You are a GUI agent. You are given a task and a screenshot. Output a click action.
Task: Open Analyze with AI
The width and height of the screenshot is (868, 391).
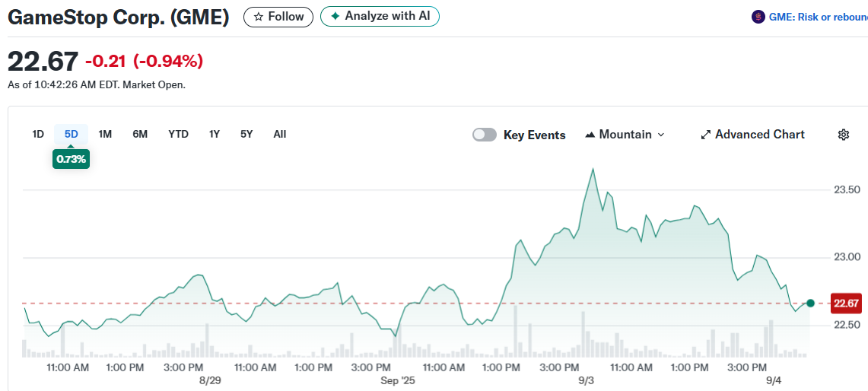380,16
